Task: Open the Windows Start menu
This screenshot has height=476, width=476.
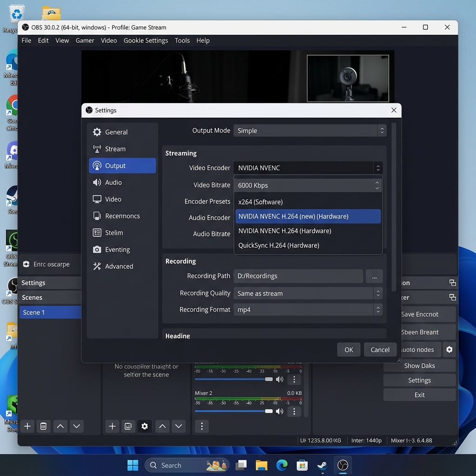Action: pyautogui.click(x=132, y=465)
